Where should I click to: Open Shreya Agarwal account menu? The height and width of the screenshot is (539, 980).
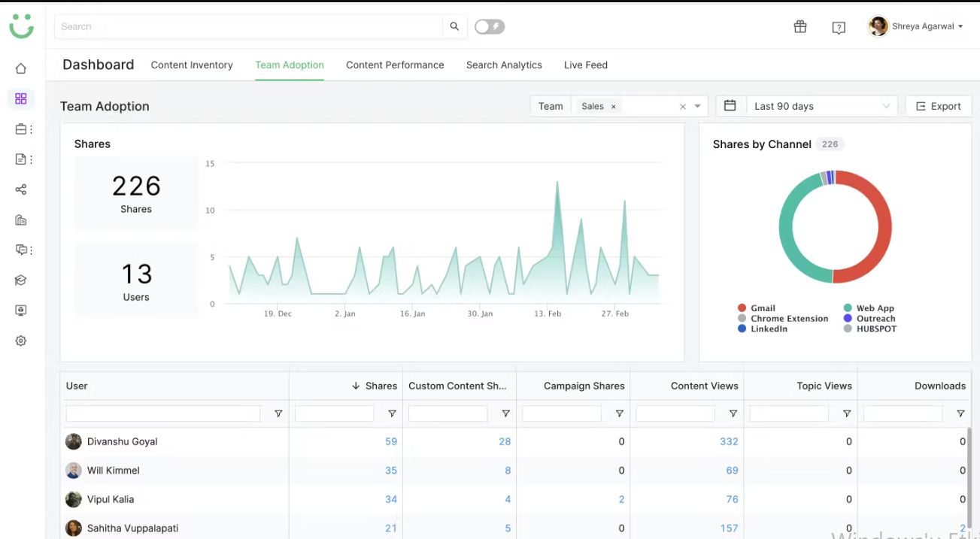tap(916, 26)
